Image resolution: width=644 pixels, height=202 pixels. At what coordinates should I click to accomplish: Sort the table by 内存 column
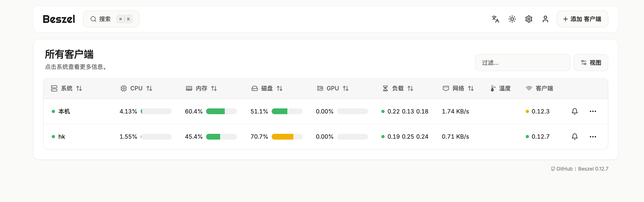tap(201, 88)
